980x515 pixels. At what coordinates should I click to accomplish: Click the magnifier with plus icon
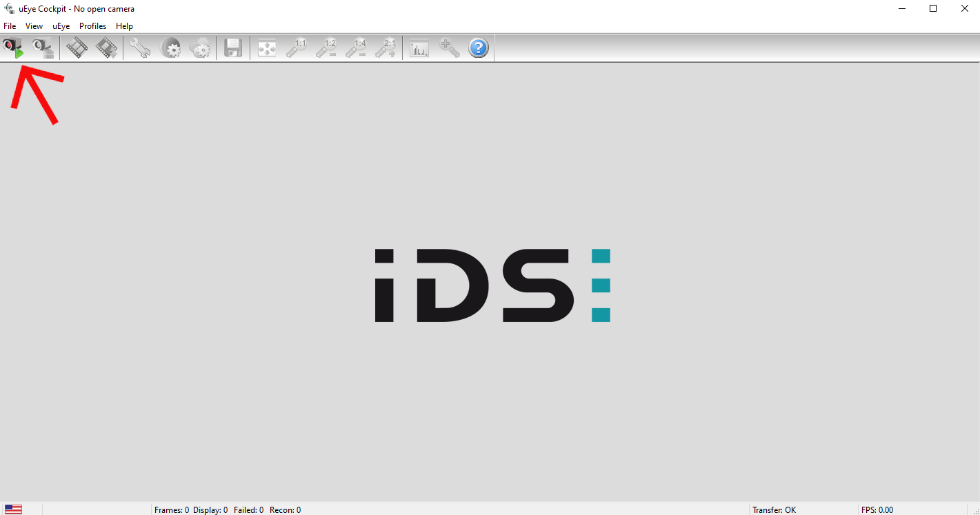(449, 48)
